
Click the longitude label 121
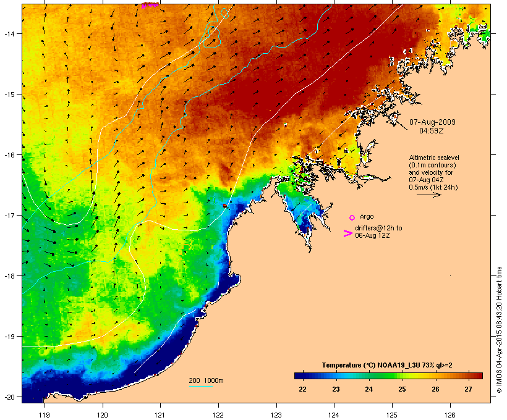[160, 415]
